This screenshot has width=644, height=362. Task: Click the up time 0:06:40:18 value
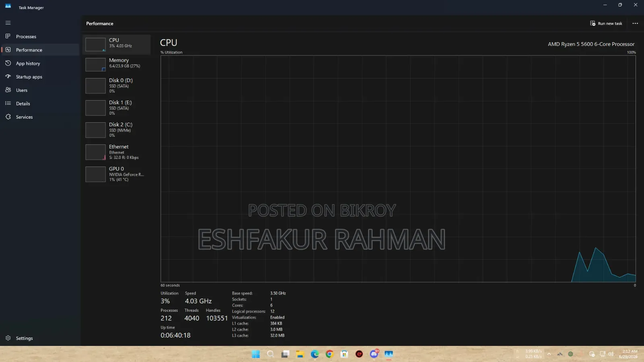175,335
